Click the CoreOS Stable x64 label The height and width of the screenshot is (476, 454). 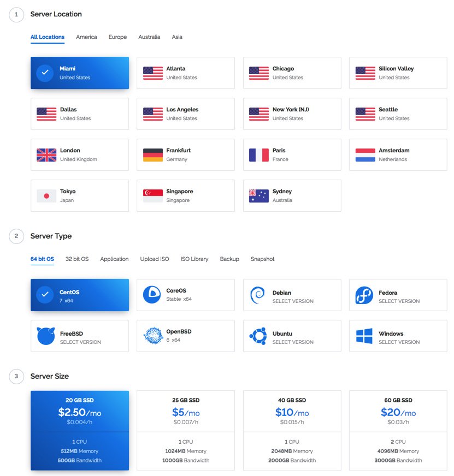pyautogui.click(x=179, y=299)
